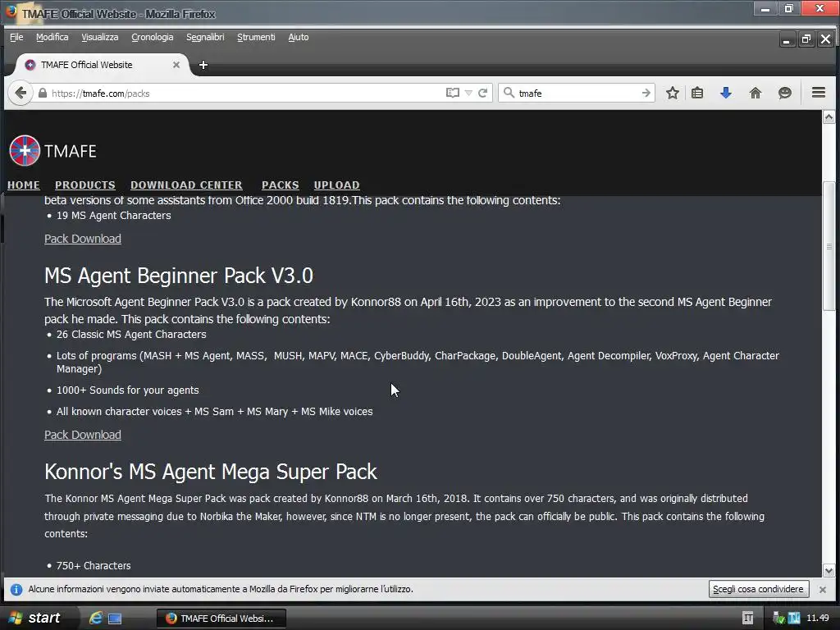Screen dimensions: 840x630
Task: Open the Cronologia menu
Action: [x=152, y=37]
